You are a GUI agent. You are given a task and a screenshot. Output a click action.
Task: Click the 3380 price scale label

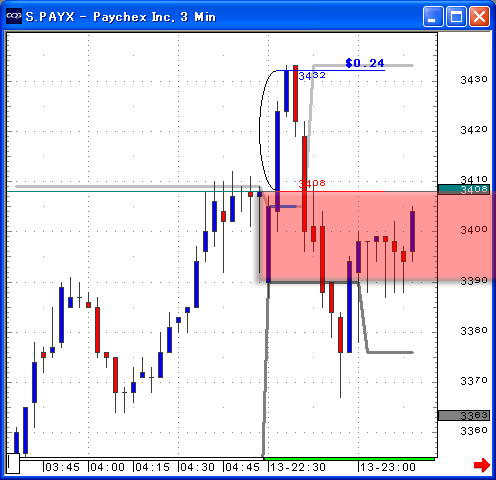click(474, 331)
